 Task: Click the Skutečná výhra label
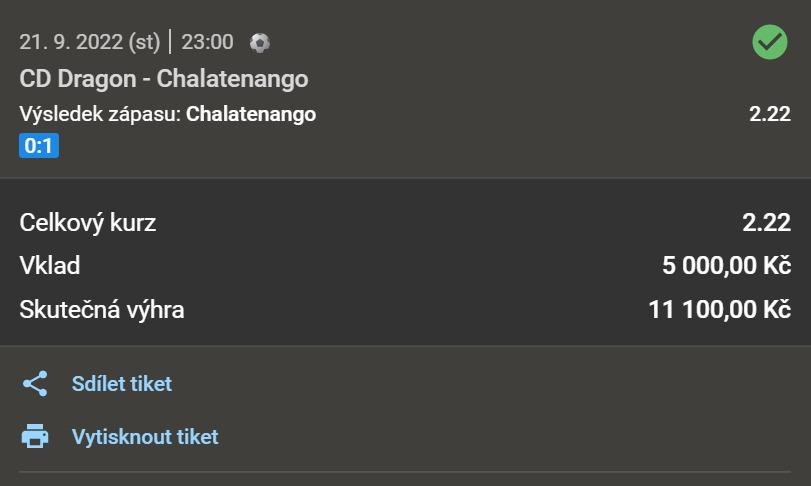(x=102, y=310)
